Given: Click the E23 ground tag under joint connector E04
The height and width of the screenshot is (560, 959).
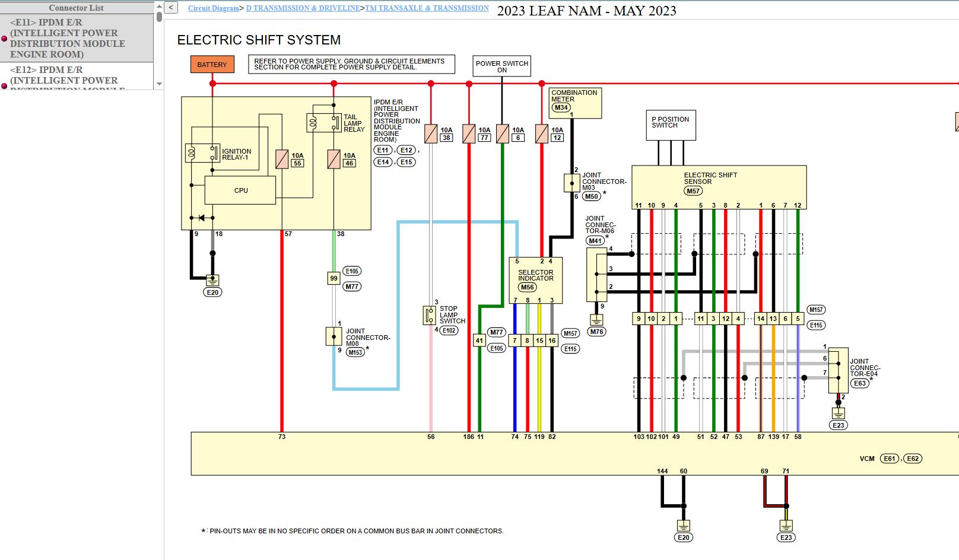Looking at the screenshot, I should click(x=838, y=425).
